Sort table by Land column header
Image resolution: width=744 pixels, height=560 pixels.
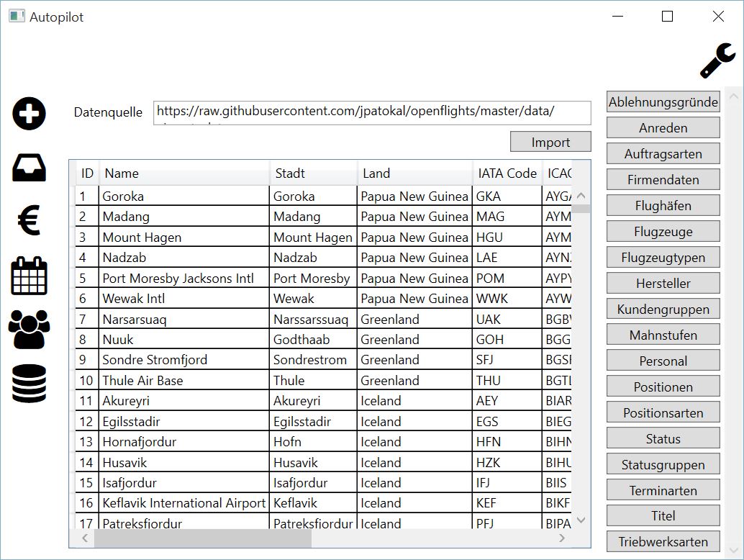tap(414, 173)
